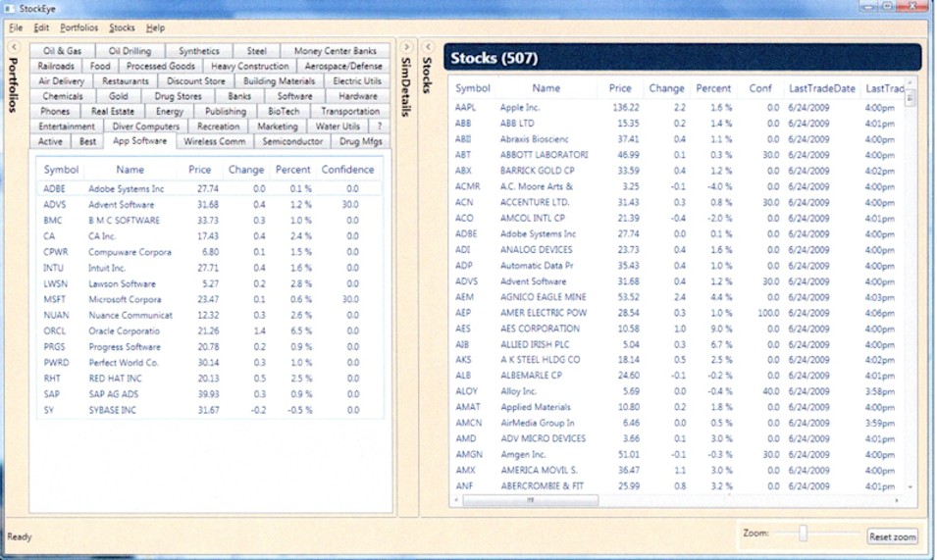Viewport: 937px width, 560px height.
Task: Collapse the Stocks panel arrow
Action: click(x=428, y=47)
